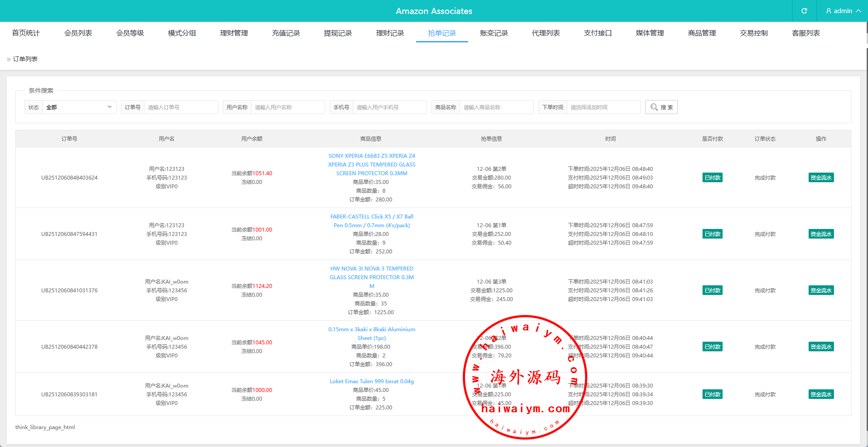This screenshot has height=447, width=868.
Task: Expand the 状态 status dropdown
Action: (79, 107)
